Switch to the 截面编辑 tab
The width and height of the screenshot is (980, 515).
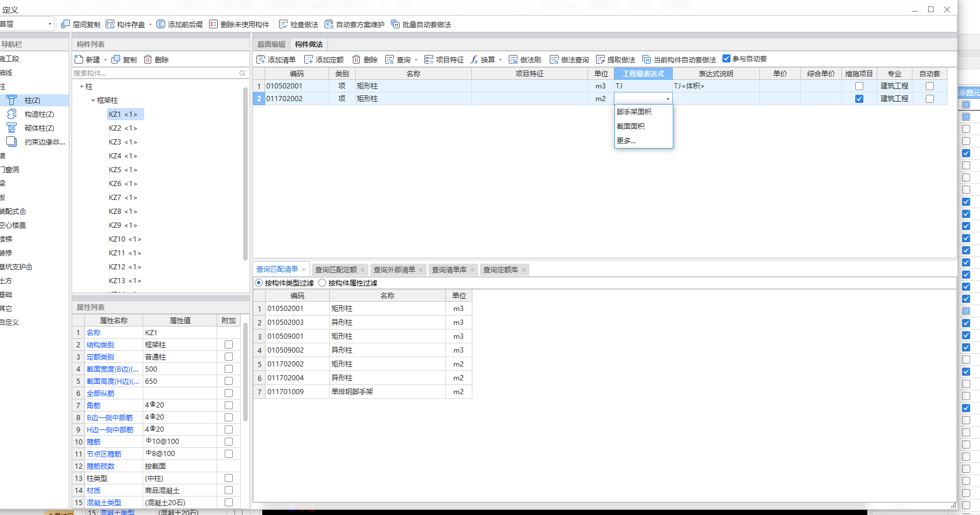[271, 45]
